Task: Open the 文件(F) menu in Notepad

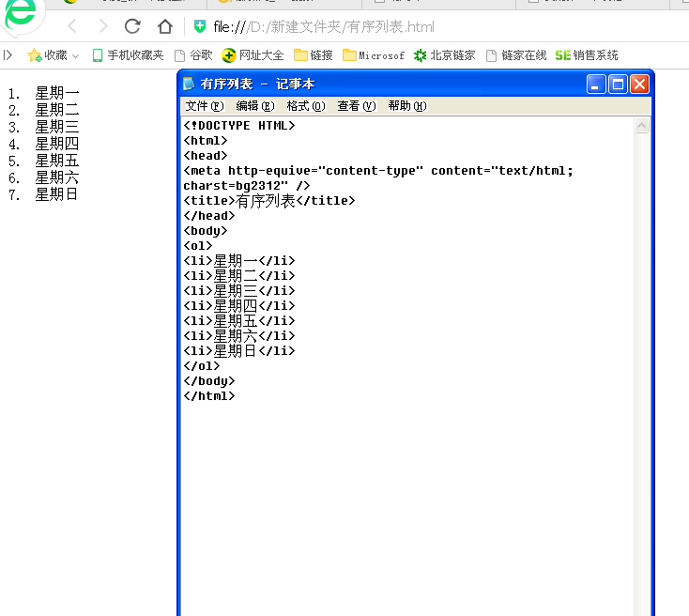Action: (x=205, y=106)
